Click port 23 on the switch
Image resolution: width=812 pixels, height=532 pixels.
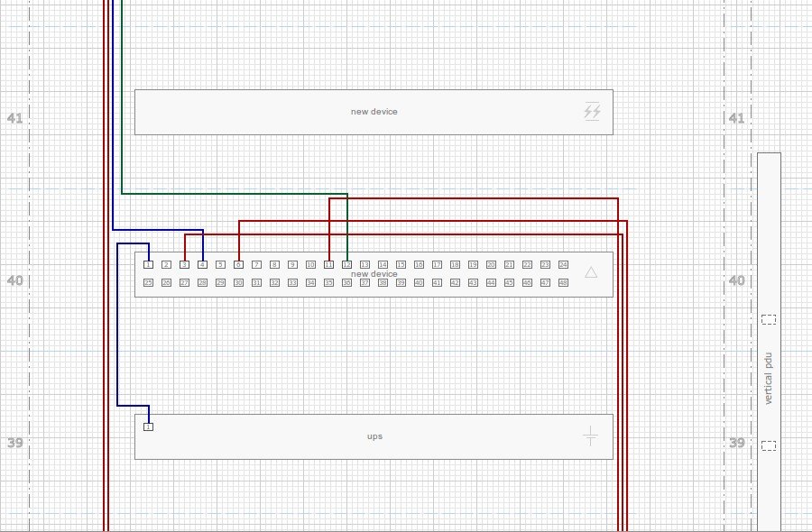click(x=545, y=264)
